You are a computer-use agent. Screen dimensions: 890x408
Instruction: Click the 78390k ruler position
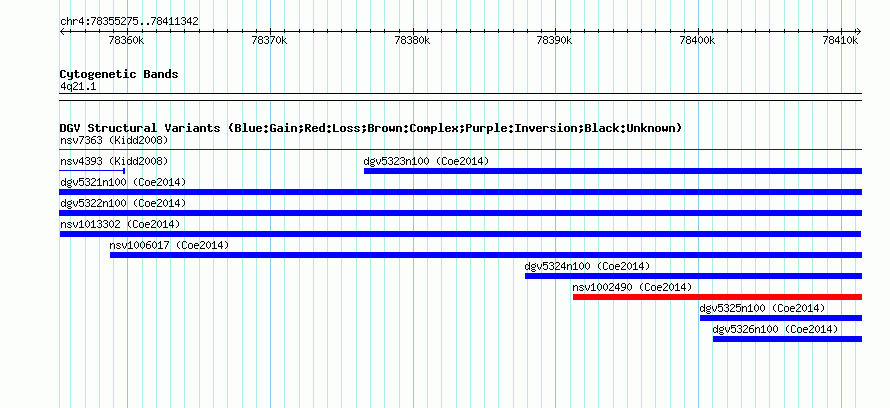tap(554, 40)
